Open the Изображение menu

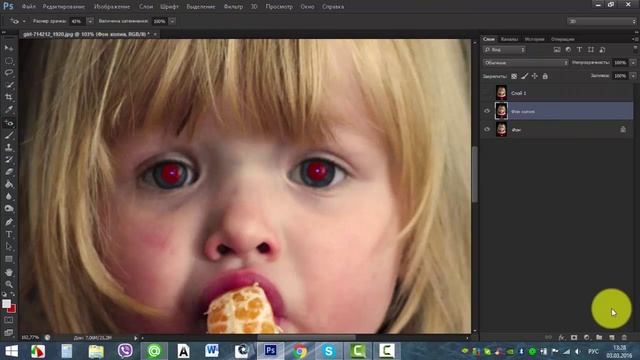click(112, 7)
